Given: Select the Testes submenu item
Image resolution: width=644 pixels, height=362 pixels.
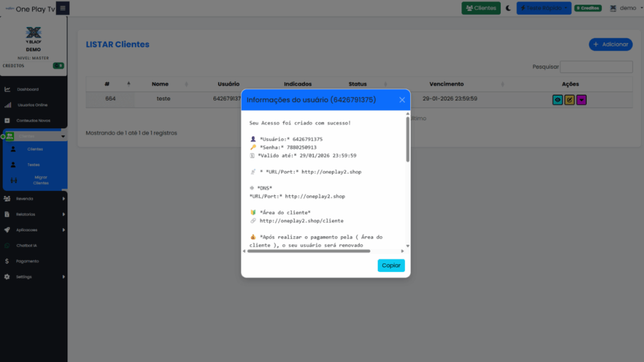Looking at the screenshot, I should point(34,165).
